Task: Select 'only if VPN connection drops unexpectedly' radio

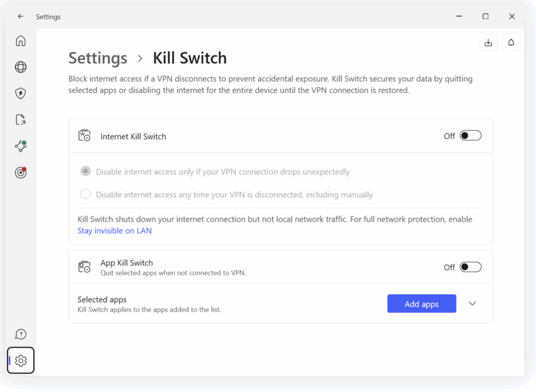Action: (85, 171)
